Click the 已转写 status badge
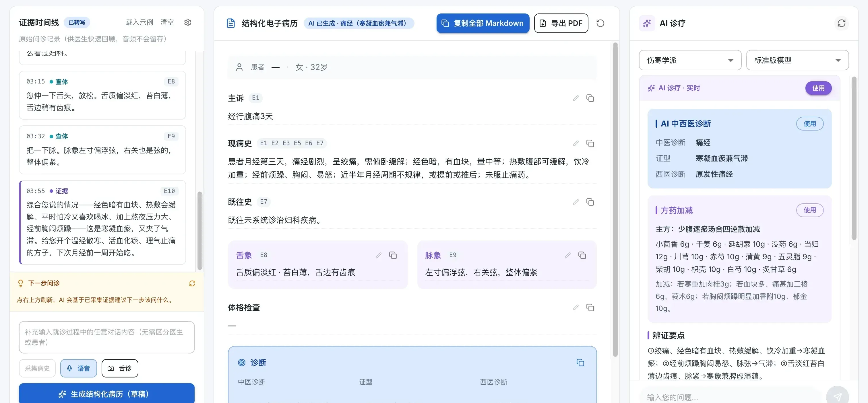The width and height of the screenshot is (868, 403). point(77,22)
